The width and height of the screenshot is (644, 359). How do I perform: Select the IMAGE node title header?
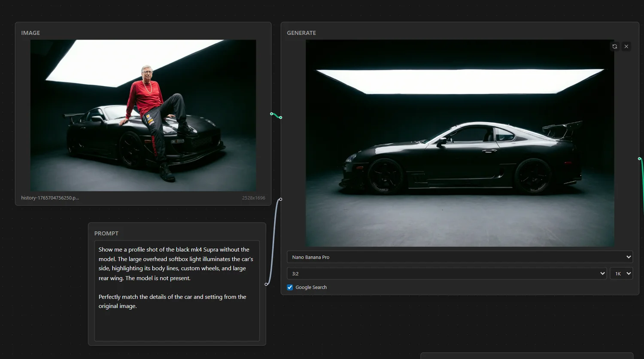pyautogui.click(x=30, y=33)
